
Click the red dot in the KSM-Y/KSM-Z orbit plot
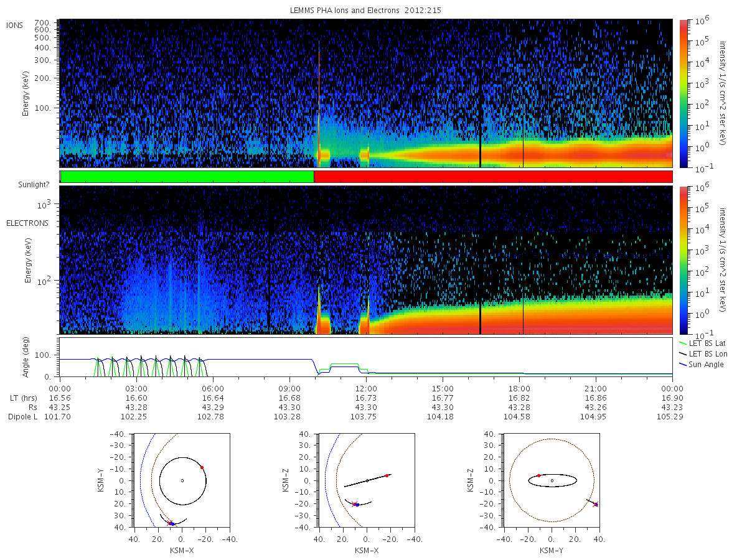click(538, 475)
